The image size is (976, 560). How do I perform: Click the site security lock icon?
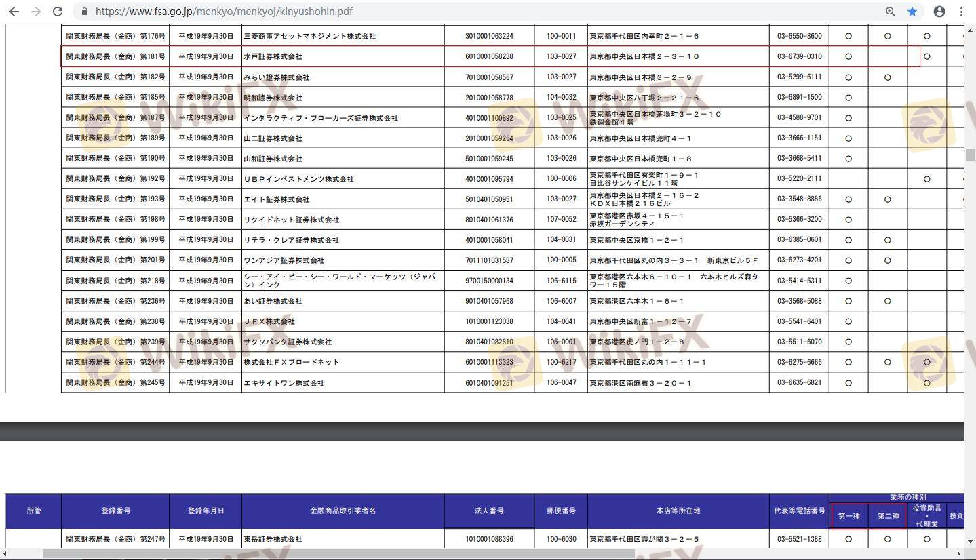85,12
